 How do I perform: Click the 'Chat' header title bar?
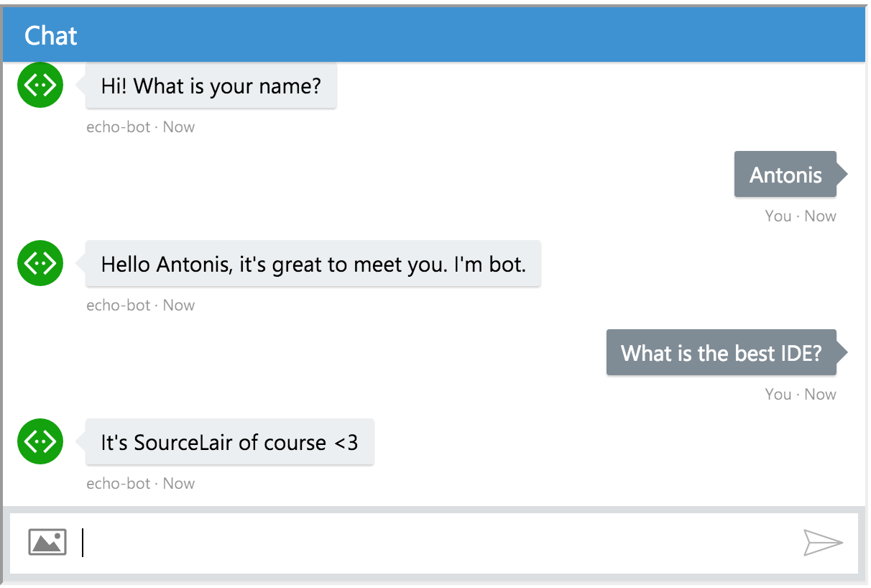(x=50, y=35)
